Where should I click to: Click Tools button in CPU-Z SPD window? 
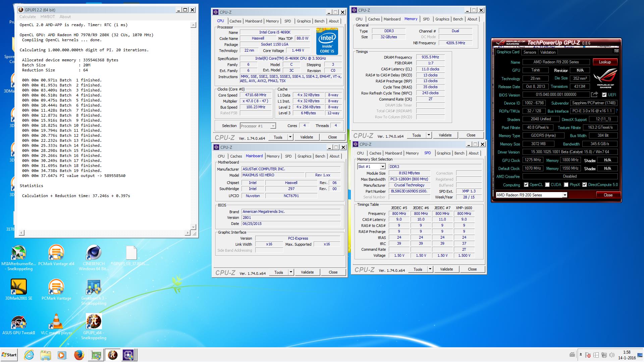pos(418,269)
